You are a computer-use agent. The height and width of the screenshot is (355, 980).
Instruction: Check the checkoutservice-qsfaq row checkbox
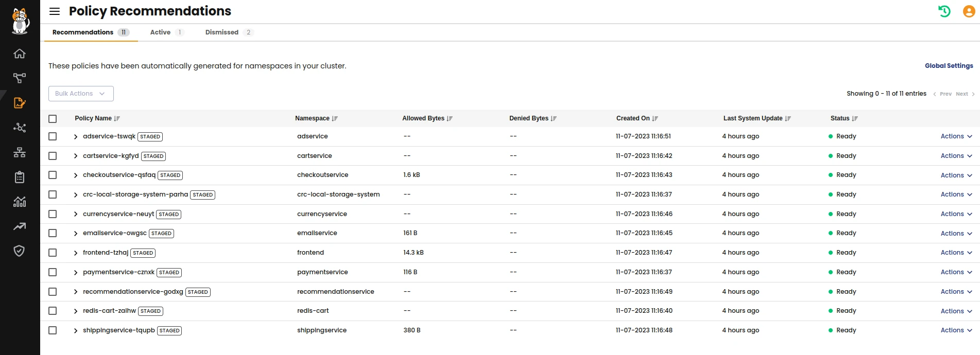point(53,175)
